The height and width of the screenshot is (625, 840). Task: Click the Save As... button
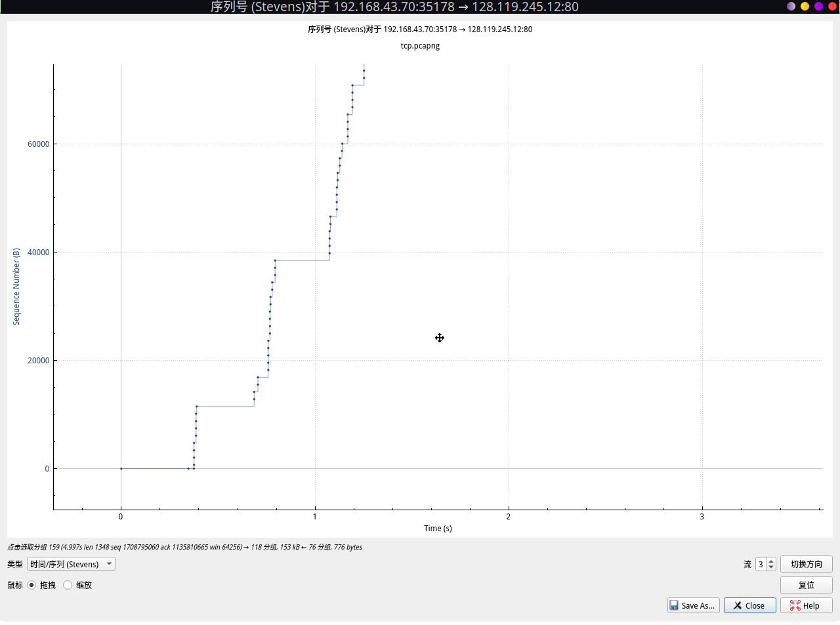point(693,605)
